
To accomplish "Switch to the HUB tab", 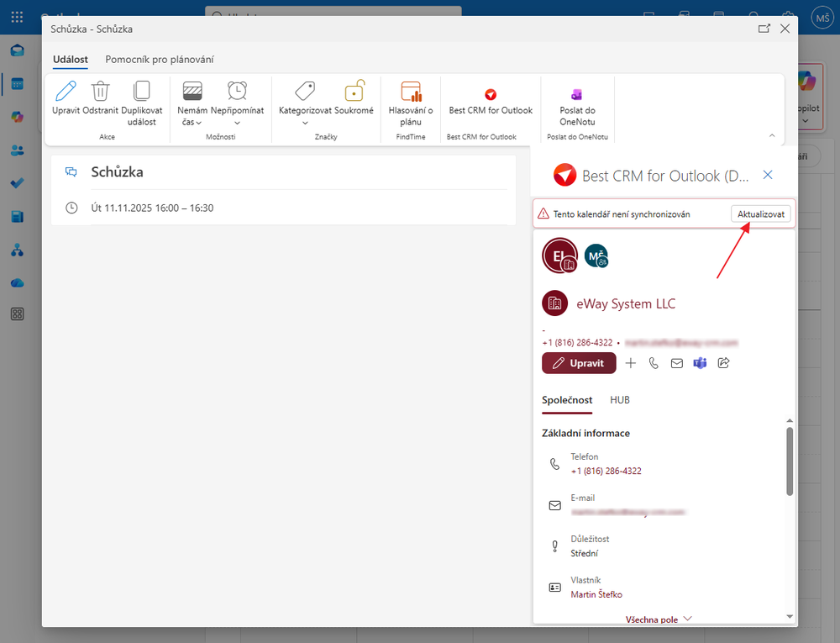I will [x=620, y=400].
